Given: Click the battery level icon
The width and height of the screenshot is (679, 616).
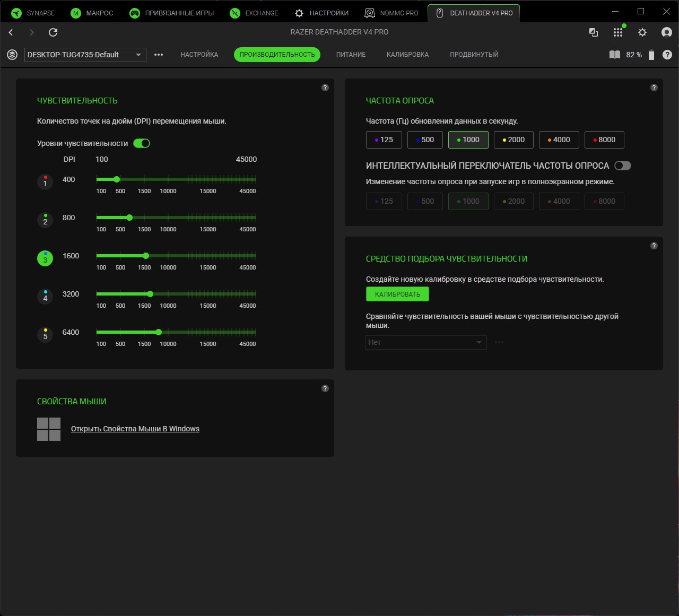Looking at the screenshot, I should [x=651, y=55].
